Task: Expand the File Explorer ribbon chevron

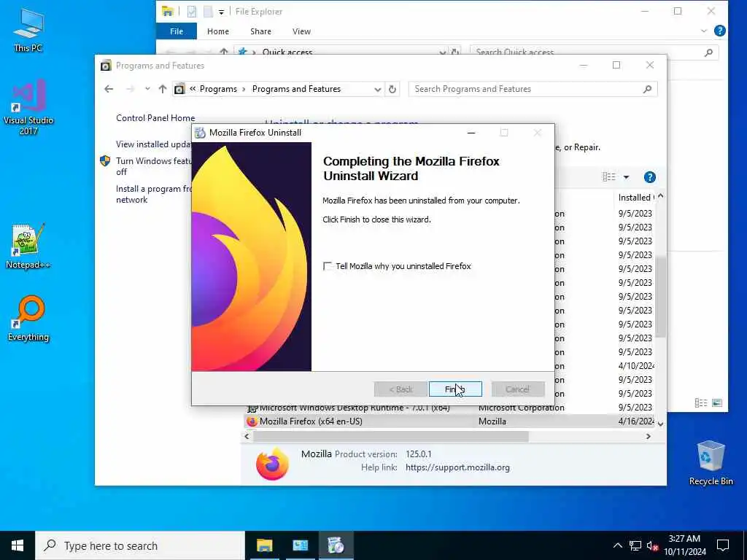Action: click(704, 31)
